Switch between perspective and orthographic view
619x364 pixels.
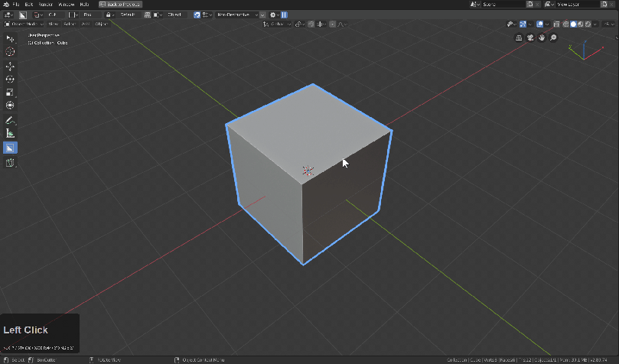[519, 37]
